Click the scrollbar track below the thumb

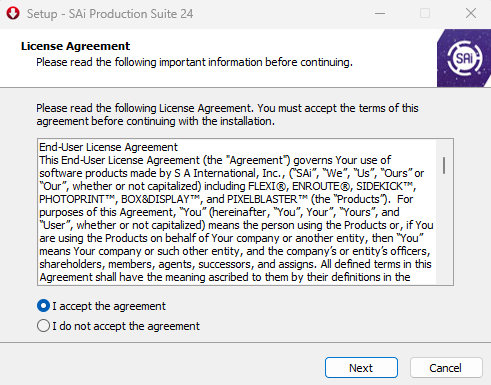pos(444,228)
